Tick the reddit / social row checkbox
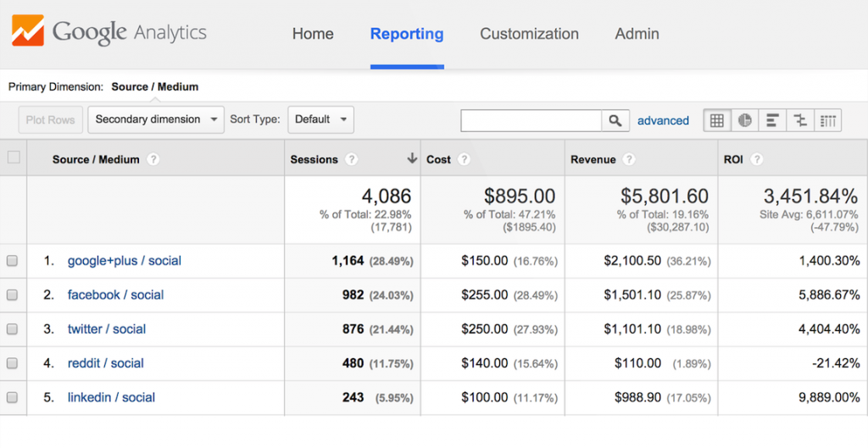Image resolution: width=868 pixels, height=448 pixels. pyautogui.click(x=13, y=363)
